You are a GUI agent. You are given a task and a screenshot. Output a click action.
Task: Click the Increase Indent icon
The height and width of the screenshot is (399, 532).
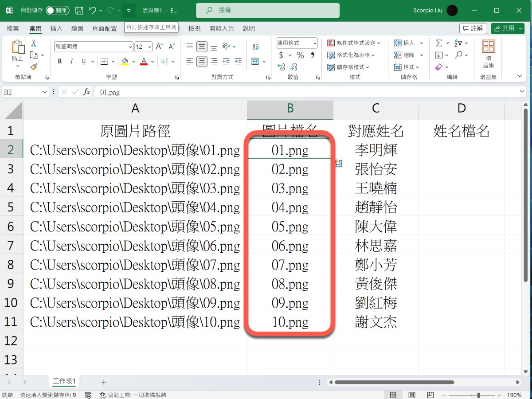pos(238,61)
